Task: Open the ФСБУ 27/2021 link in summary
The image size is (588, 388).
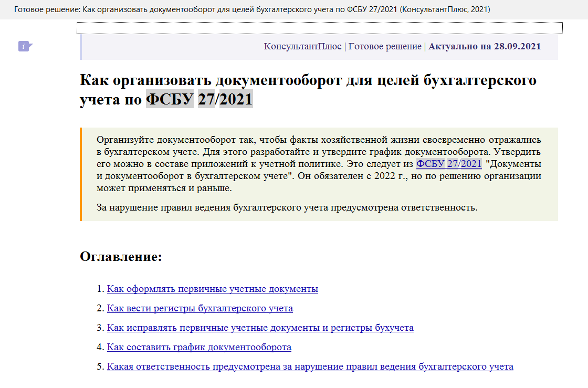Action: point(449,164)
